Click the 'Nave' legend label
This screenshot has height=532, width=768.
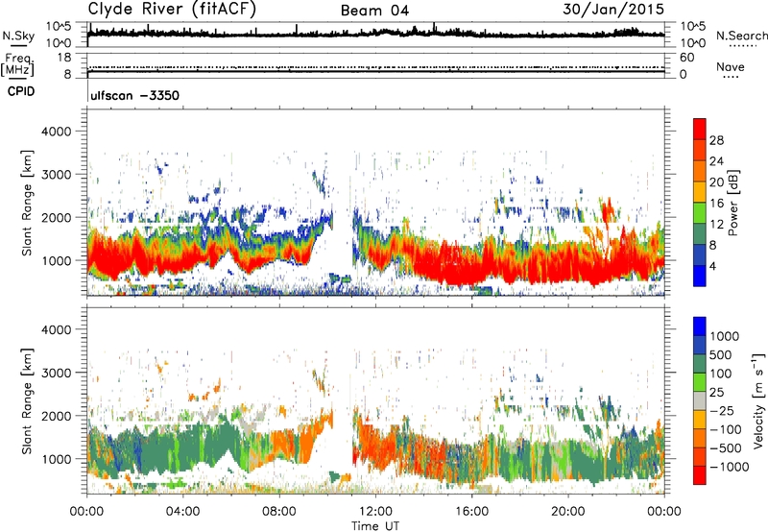click(x=731, y=66)
